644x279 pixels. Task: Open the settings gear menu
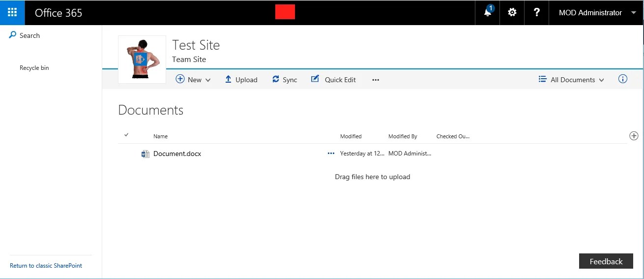(512, 12)
